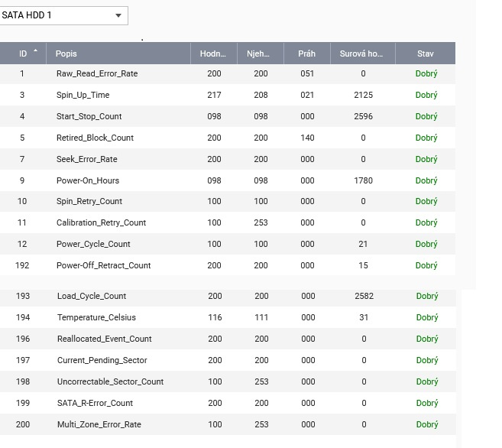Click the dropdown arrow beside SATA HDD 1
Screen dimensions: 502x448
click(118, 15)
